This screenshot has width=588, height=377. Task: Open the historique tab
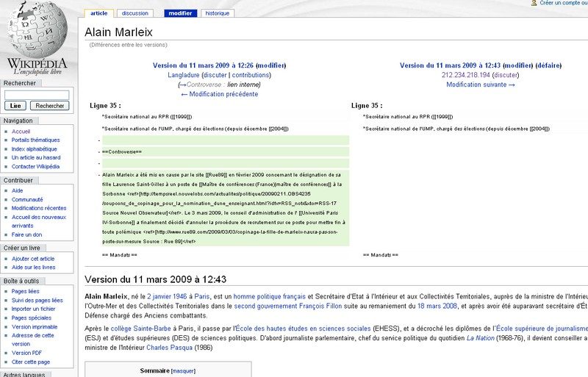[217, 13]
